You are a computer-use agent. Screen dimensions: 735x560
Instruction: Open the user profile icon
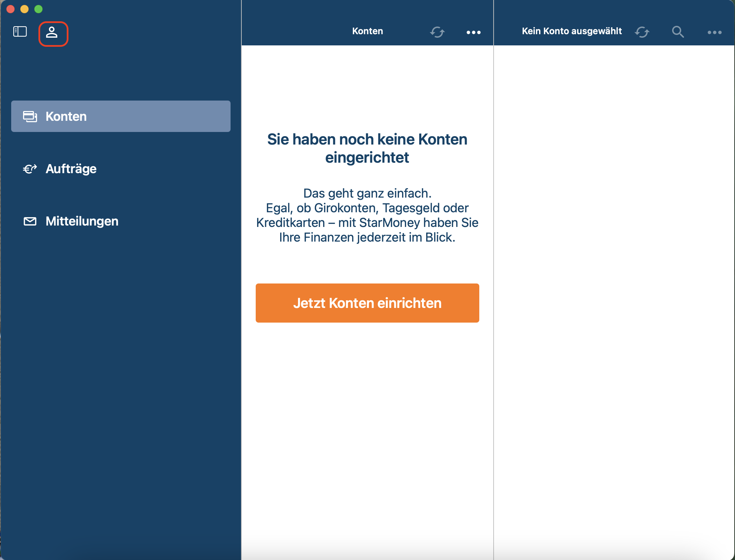52,33
